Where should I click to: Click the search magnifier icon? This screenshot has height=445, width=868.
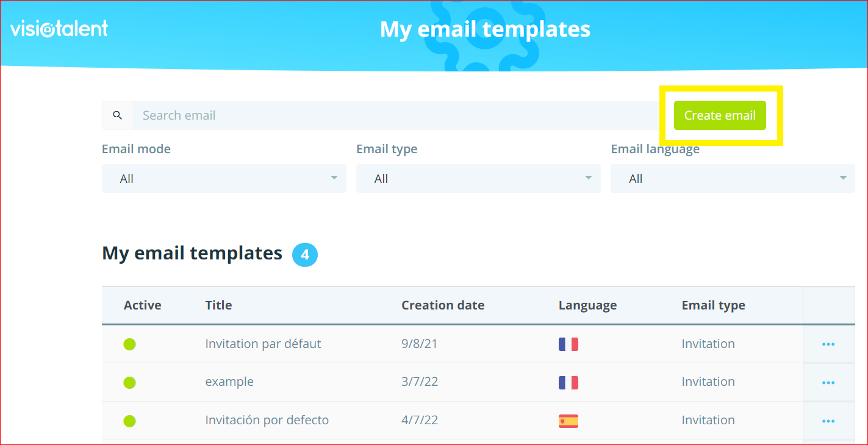click(118, 115)
